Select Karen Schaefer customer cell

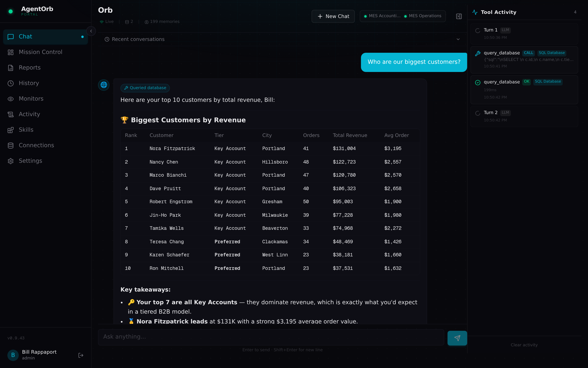click(x=169, y=255)
